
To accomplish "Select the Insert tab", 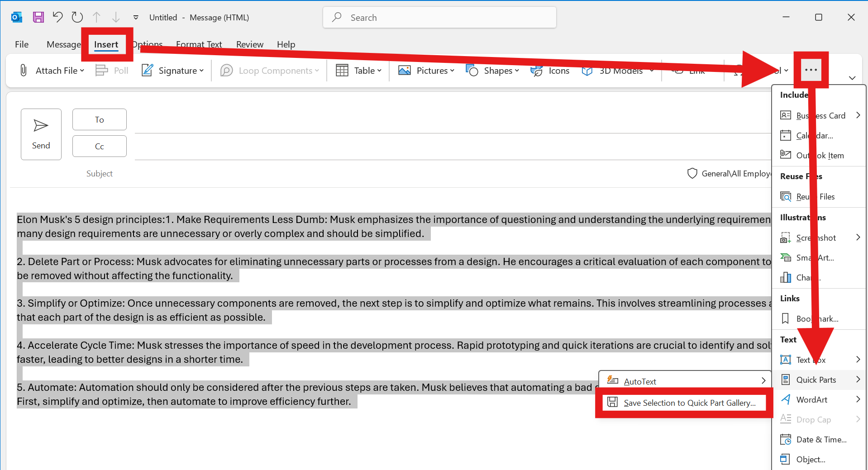I will tap(106, 44).
